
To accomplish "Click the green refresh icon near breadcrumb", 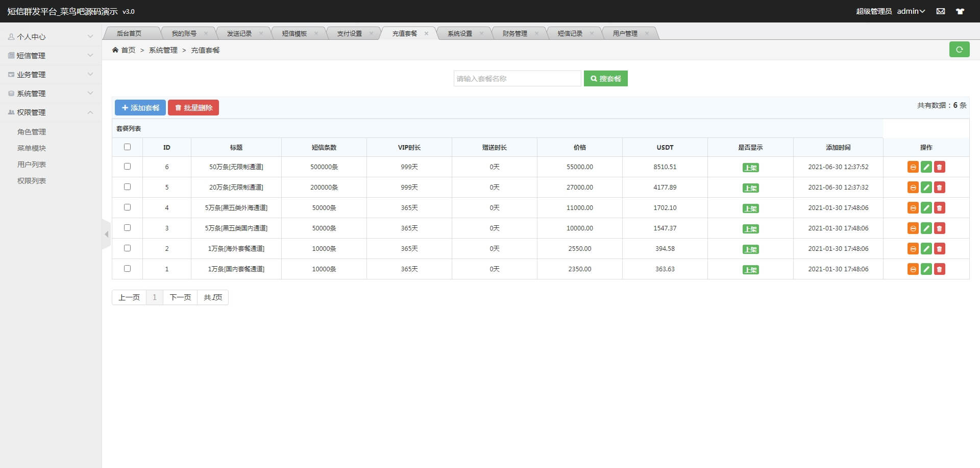I will (960, 50).
